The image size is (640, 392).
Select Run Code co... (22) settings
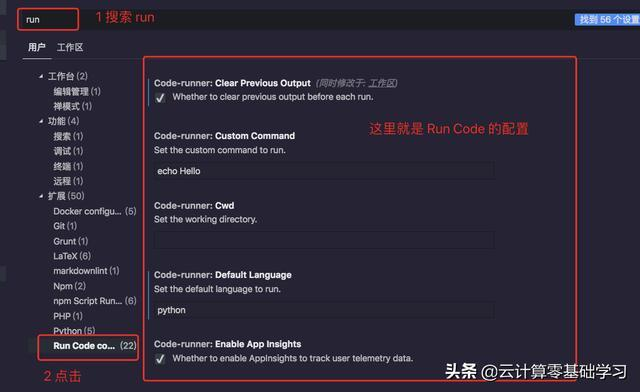pos(95,346)
